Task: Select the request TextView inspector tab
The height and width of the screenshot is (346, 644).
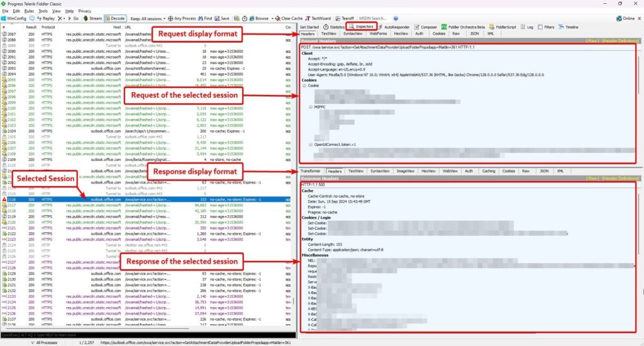Action: (x=328, y=34)
